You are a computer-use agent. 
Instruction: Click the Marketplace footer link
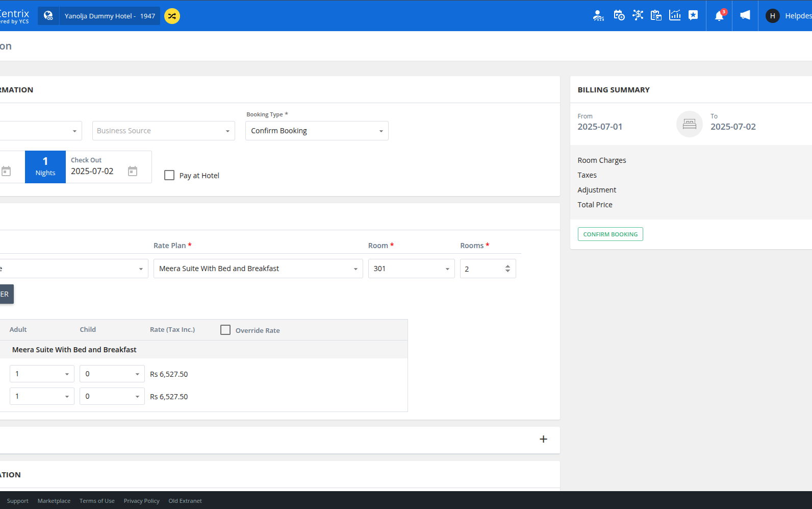point(54,501)
